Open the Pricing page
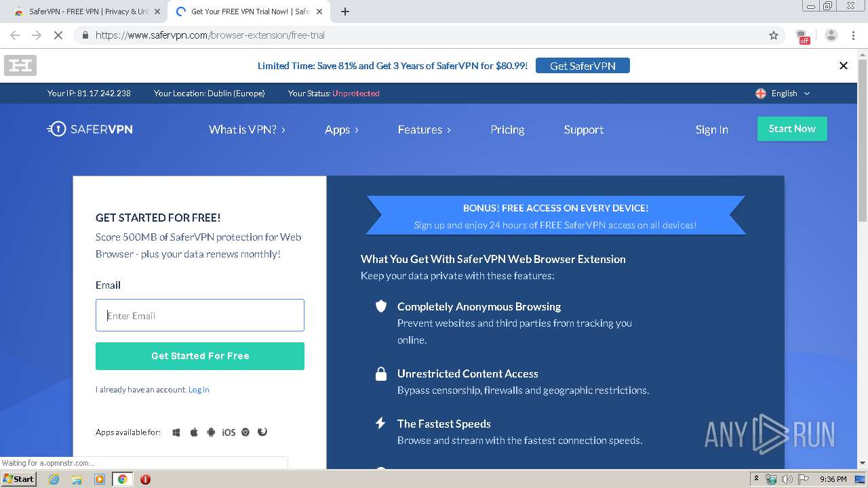 (507, 129)
